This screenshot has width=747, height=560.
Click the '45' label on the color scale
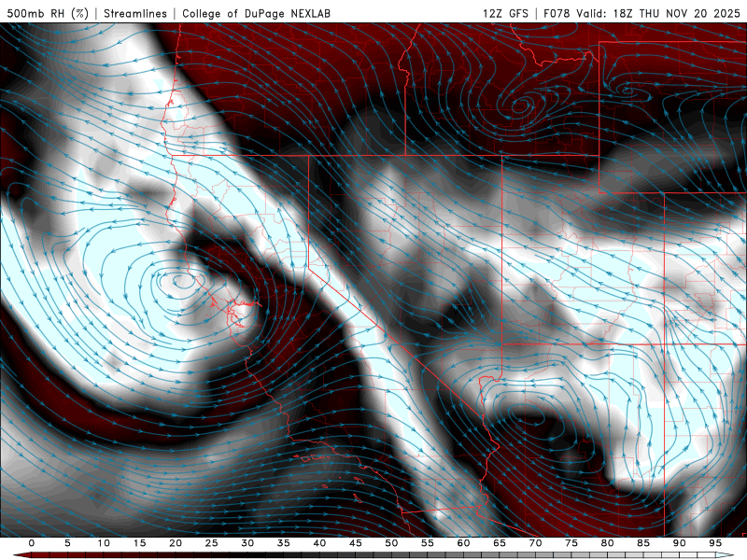(x=356, y=543)
